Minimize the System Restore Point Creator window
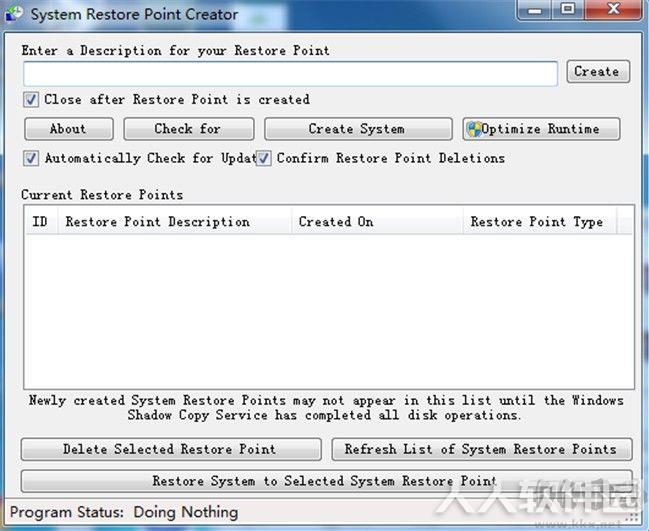 [534, 10]
